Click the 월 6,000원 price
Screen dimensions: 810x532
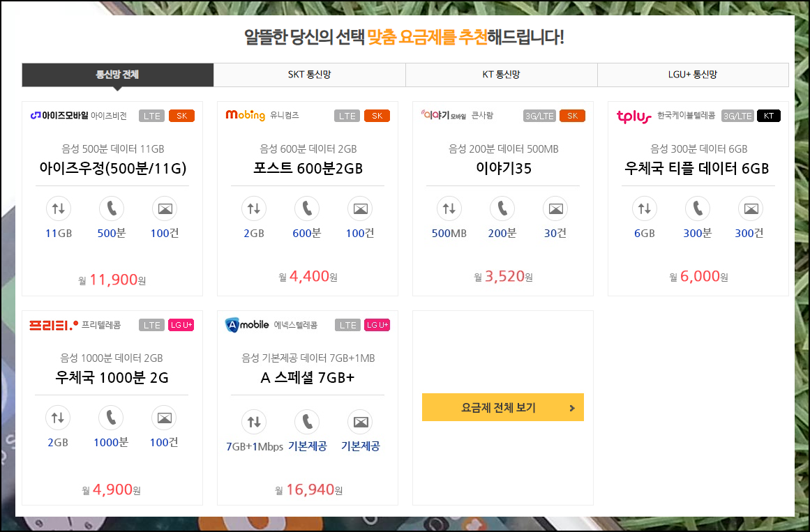click(698, 277)
